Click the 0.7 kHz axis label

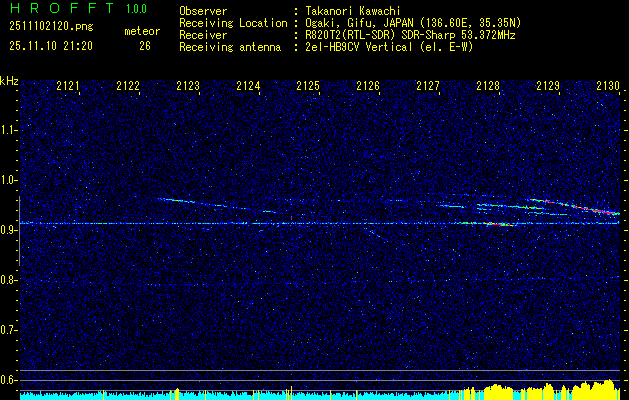(9, 330)
